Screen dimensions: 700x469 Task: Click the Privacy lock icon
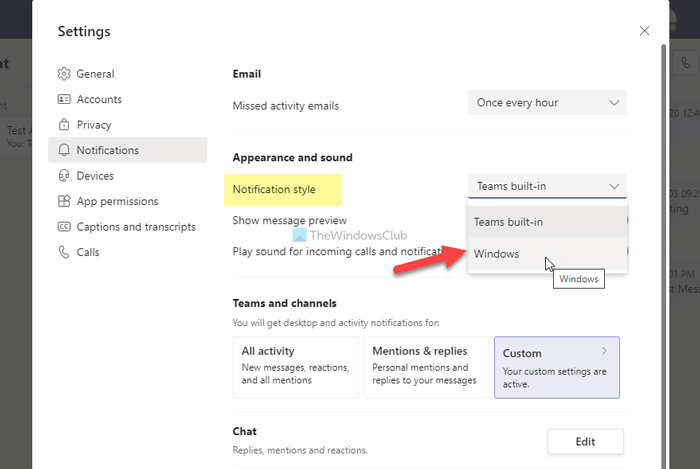pyautogui.click(x=64, y=124)
